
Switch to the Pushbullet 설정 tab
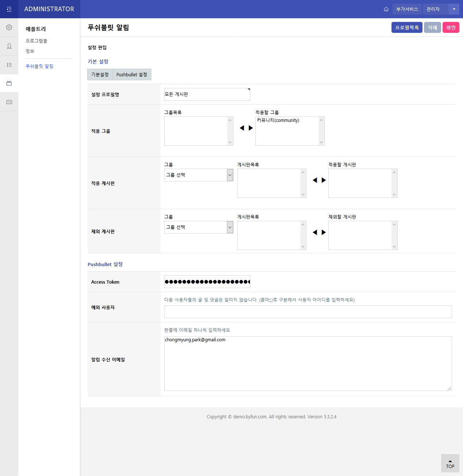132,74
